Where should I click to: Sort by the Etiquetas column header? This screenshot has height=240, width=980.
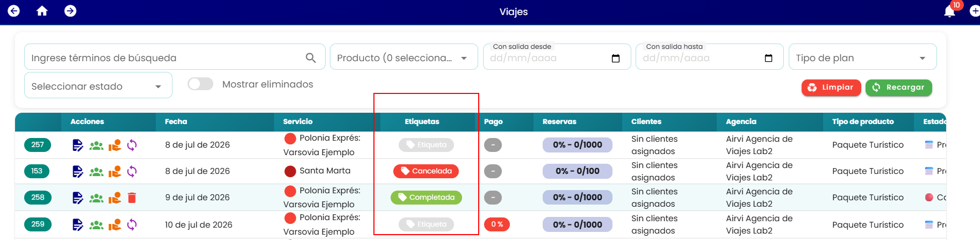(x=422, y=122)
